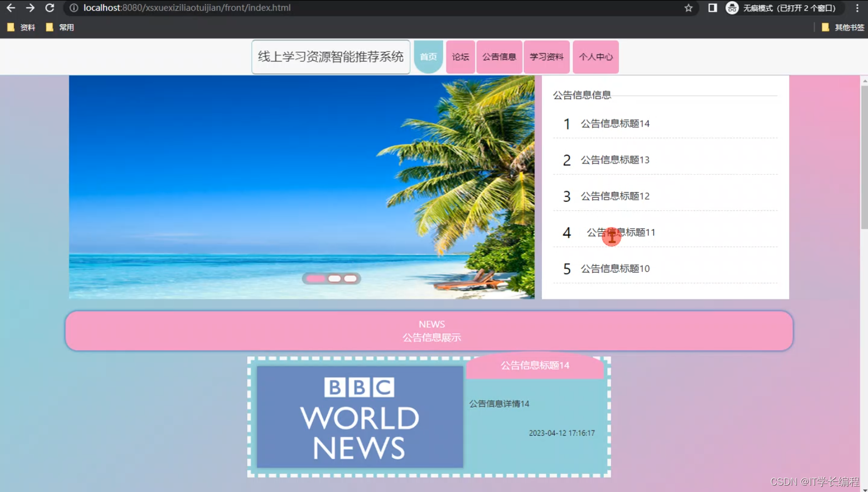The image size is (868, 492).
Task: Open 公告信息标题14 announcement link
Action: click(x=614, y=123)
